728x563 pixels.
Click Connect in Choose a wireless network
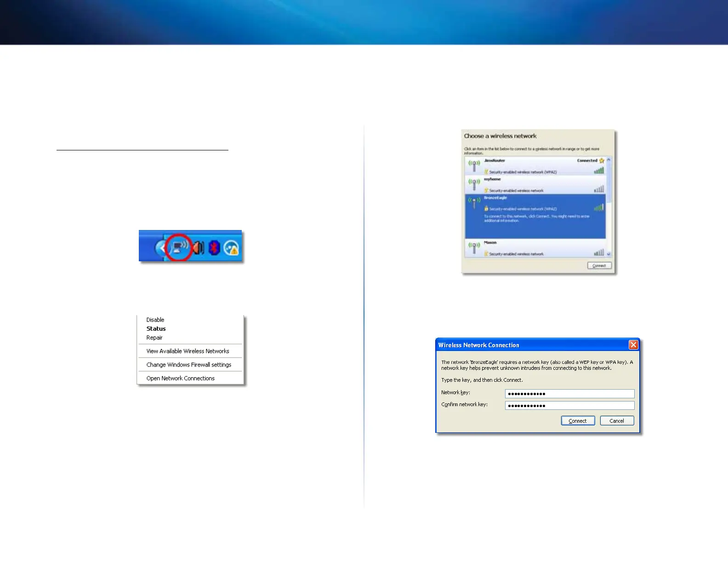599,265
